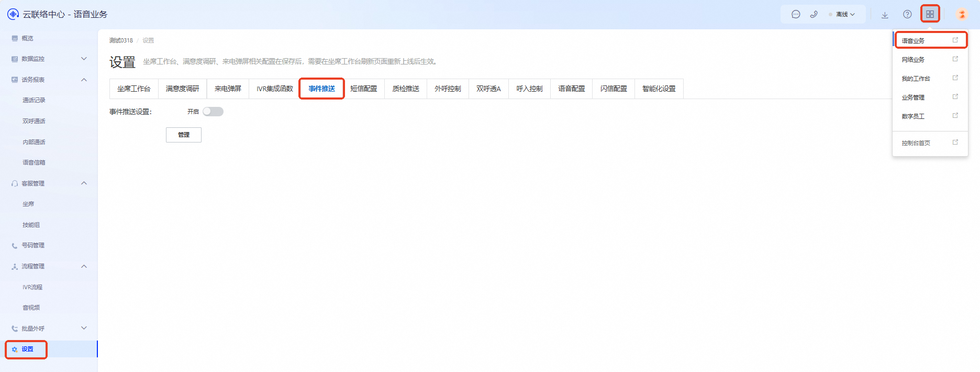Collapse the 流程管理 section chevron

(x=84, y=266)
